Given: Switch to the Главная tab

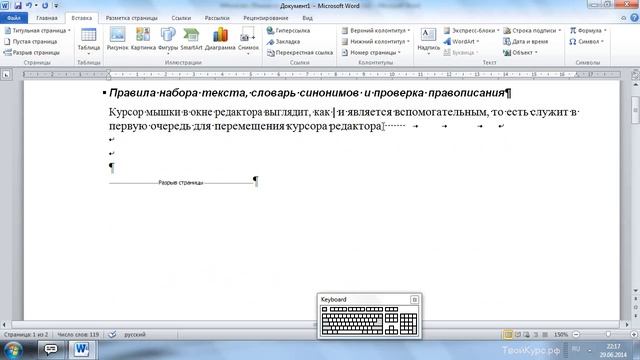Looking at the screenshot, I should pos(47,18).
